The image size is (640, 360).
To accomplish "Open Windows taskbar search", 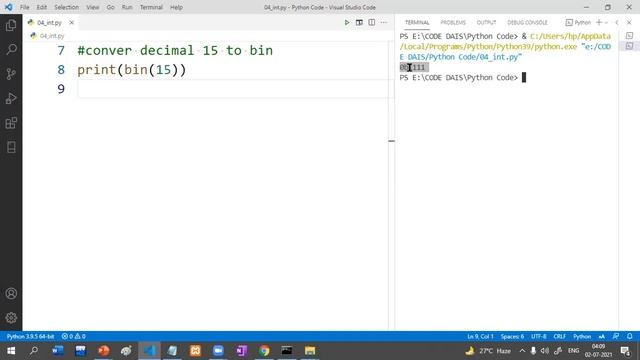I will (34, 351).
